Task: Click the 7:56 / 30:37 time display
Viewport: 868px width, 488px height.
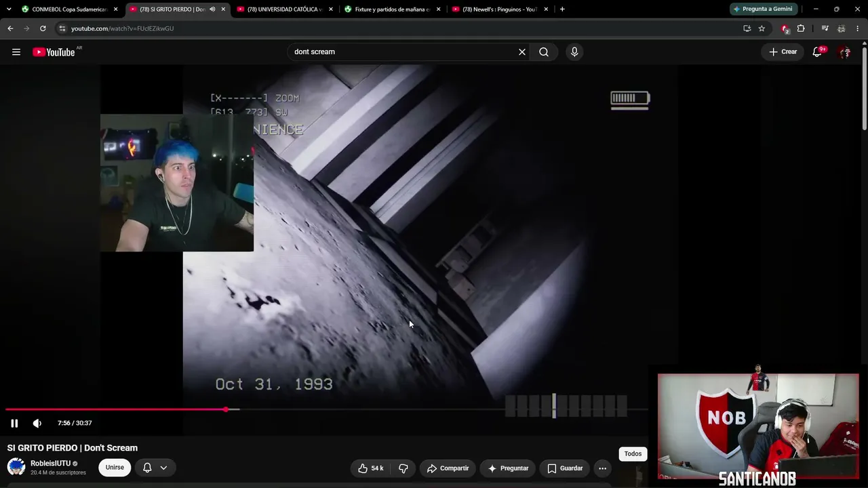Action: (x=75, y=424)
